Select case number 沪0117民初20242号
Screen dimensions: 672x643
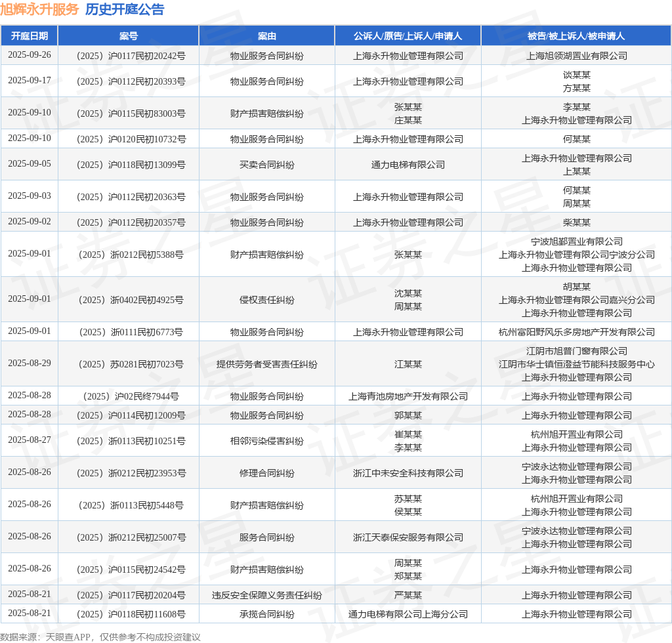coord(147,56)
